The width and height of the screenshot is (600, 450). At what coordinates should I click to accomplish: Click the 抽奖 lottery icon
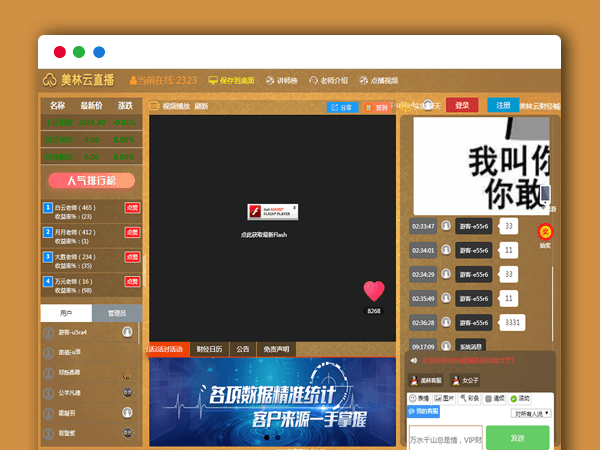click(545, 232)
